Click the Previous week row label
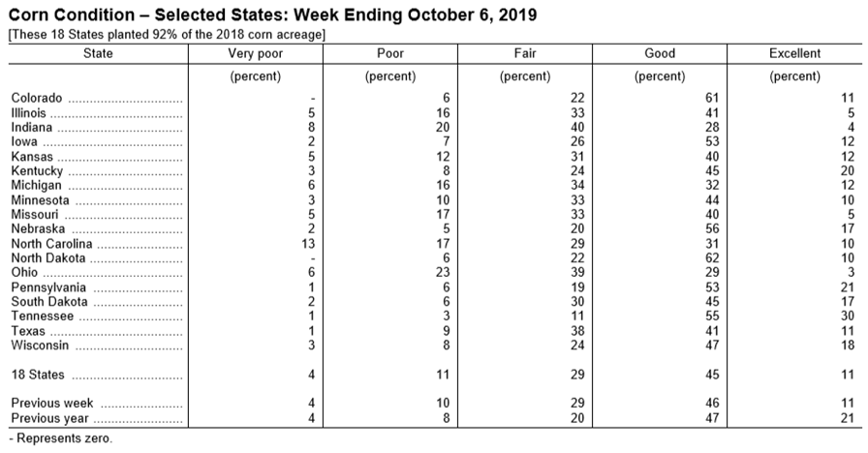The width and height of the screenshot is (868, 453). click(x=52, y=404)
